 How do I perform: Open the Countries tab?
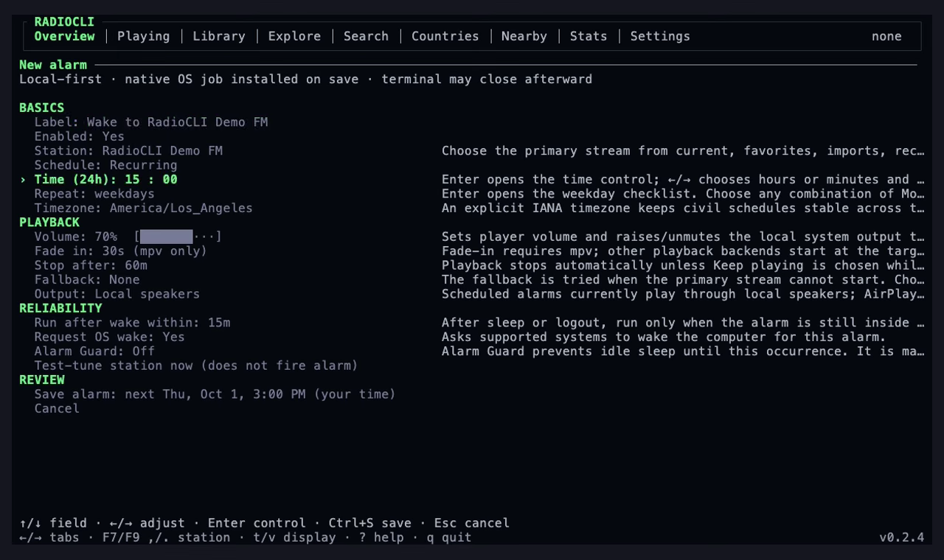[445, 36]
